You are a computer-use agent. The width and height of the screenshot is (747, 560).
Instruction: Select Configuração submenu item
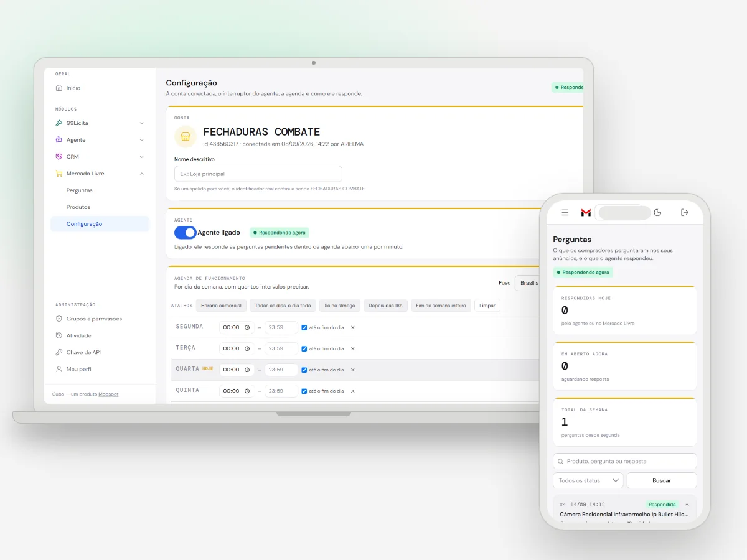[x=100, y=224]
